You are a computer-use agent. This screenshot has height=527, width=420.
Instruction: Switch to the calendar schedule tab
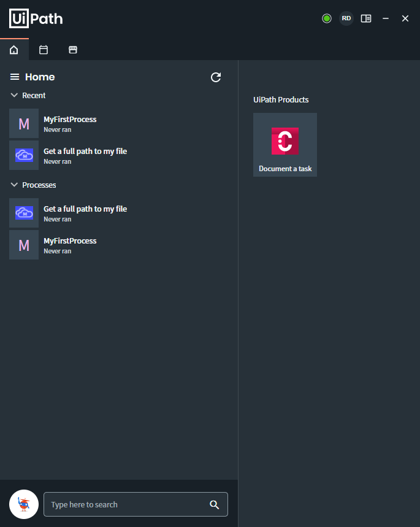click(x=44, y=50)
